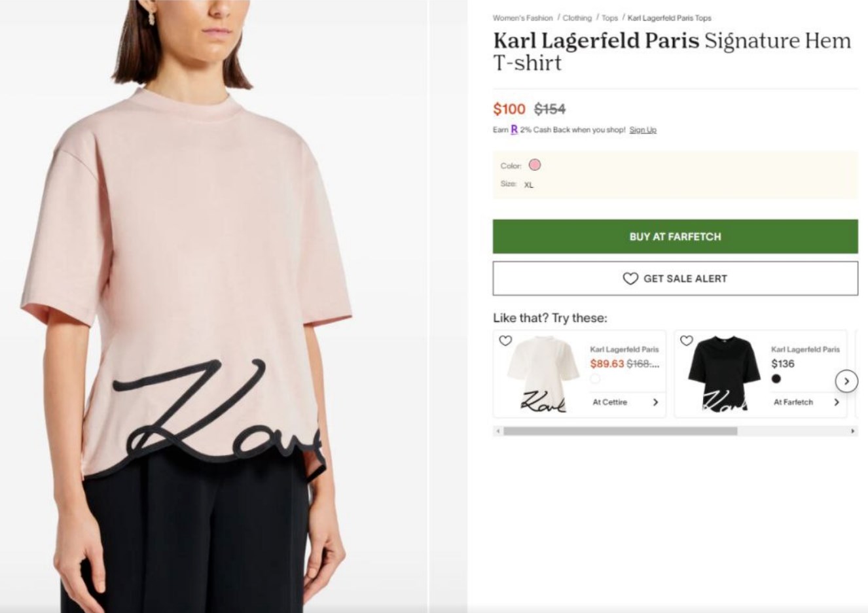868x613 pixels.
Task: Open At Cettire chevron
Action: click(655, 402)
